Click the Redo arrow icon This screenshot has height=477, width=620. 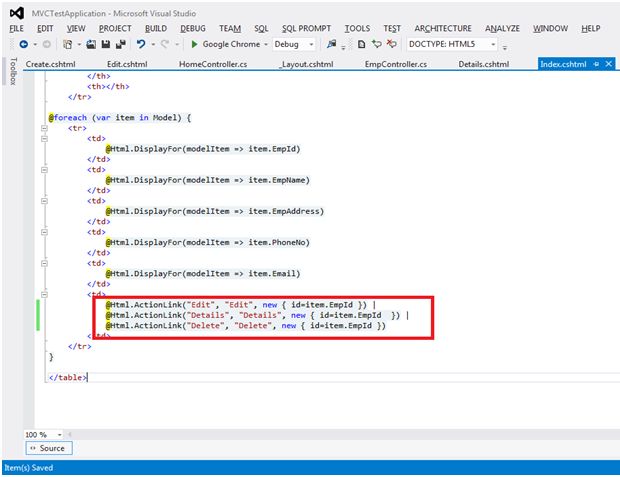click(165, 44)
